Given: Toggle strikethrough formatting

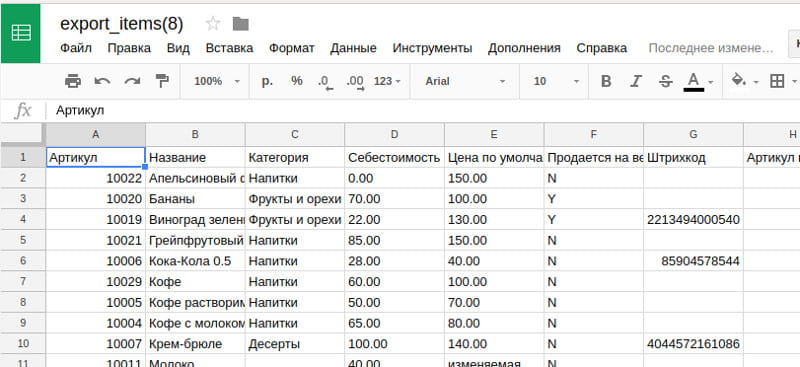Looking at the screenshot, I should (x=665, y=81).
